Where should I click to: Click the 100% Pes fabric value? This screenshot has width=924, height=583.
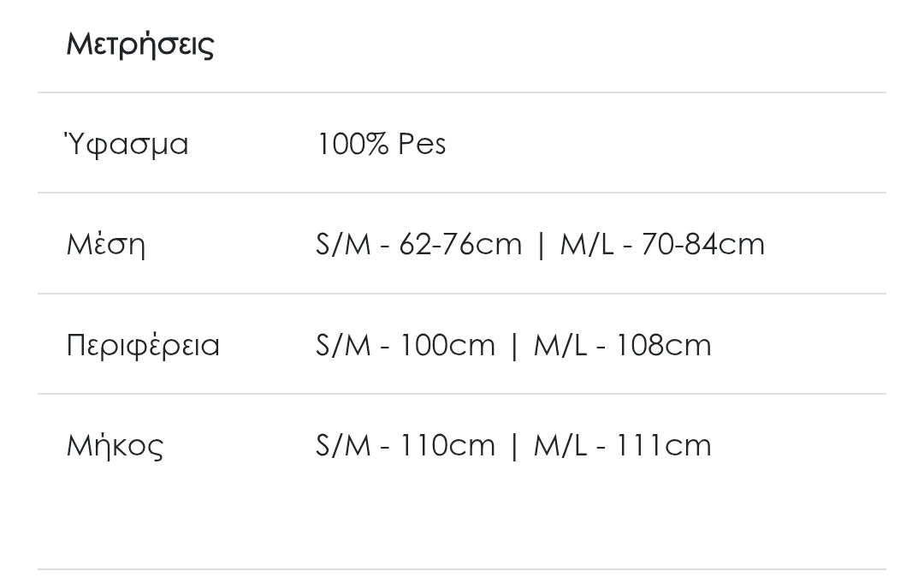point(381,144)
